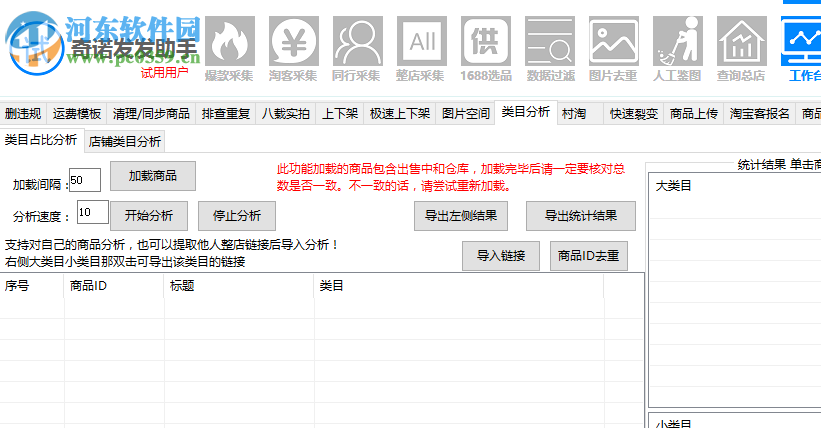
Task: Switch to the 删违规 tab
Action: click(x=23, y=114)
